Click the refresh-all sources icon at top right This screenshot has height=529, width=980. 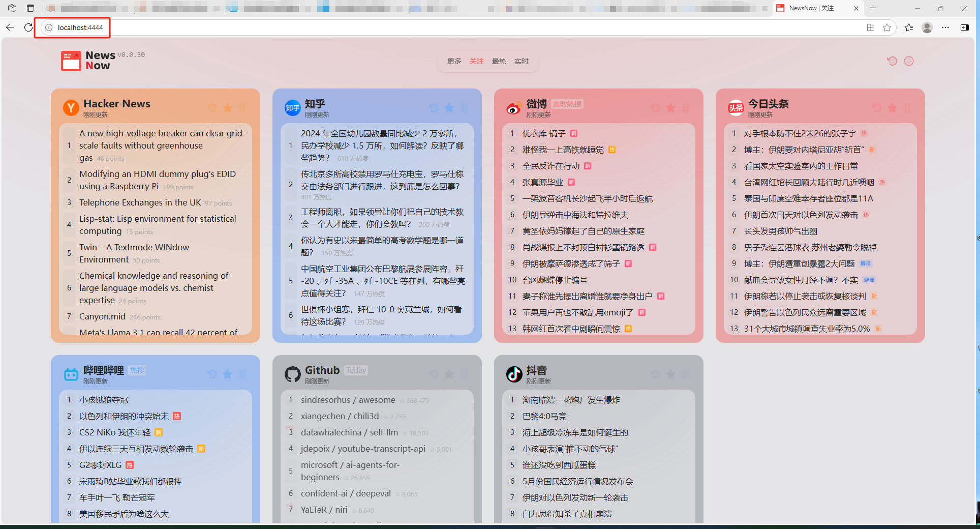click(892, 61)
